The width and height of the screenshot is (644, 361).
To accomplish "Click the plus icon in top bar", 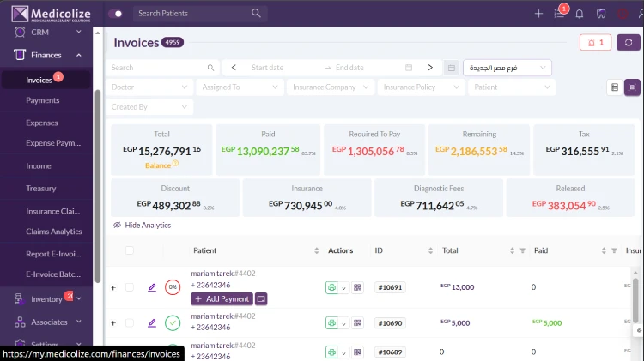I will point(538,14).
